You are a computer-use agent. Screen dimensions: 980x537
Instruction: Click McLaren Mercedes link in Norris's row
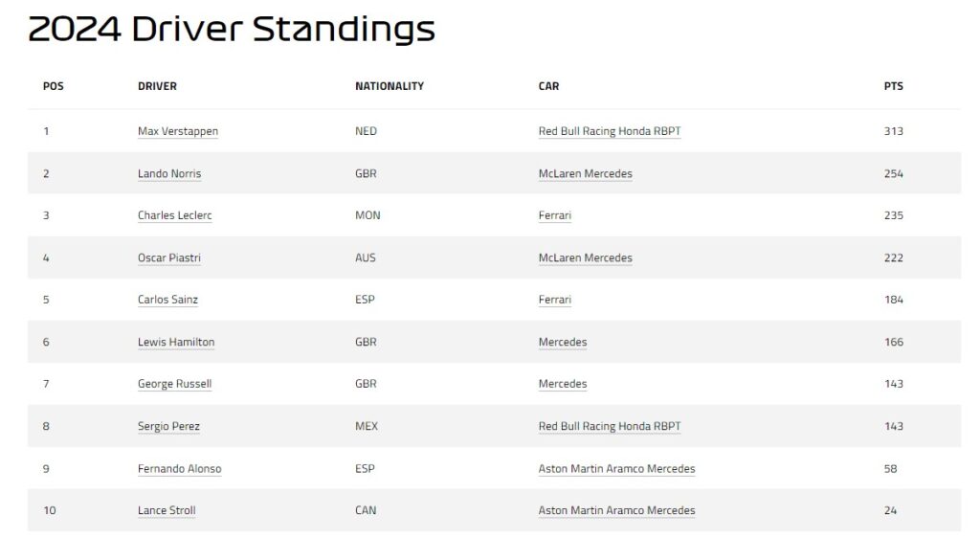pos(586,173)
